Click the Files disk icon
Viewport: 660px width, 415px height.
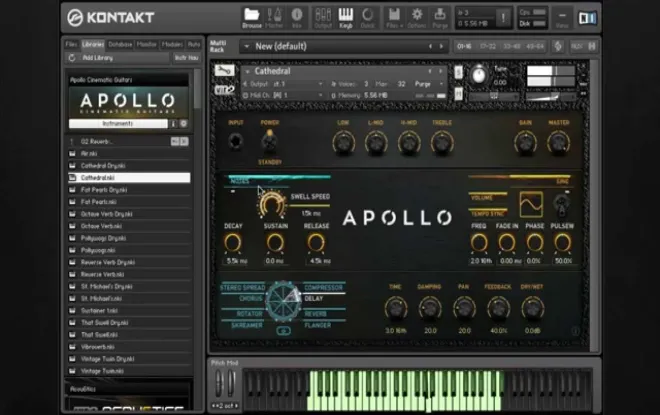pos(396,15)
